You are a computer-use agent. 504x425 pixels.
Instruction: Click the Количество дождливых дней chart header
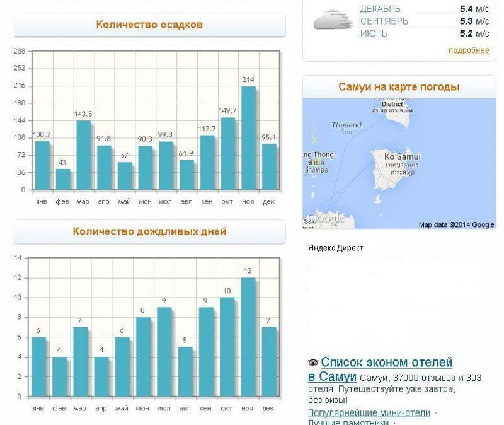point(150,231)
